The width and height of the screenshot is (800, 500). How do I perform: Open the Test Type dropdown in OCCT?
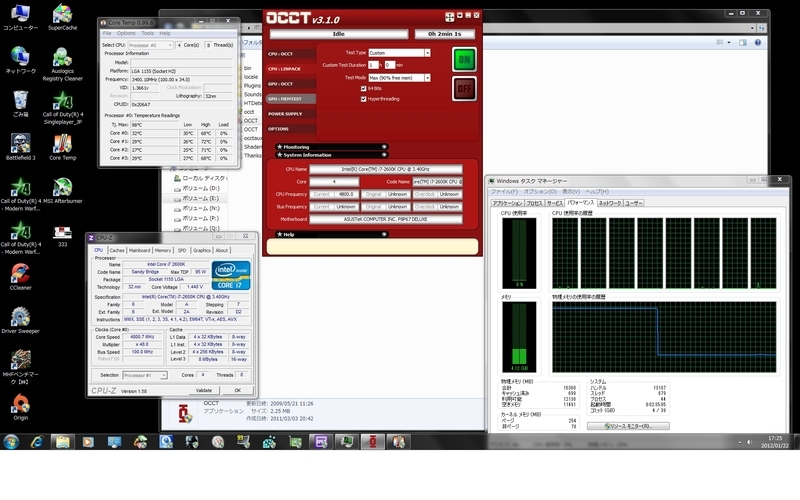coord(427,53)
